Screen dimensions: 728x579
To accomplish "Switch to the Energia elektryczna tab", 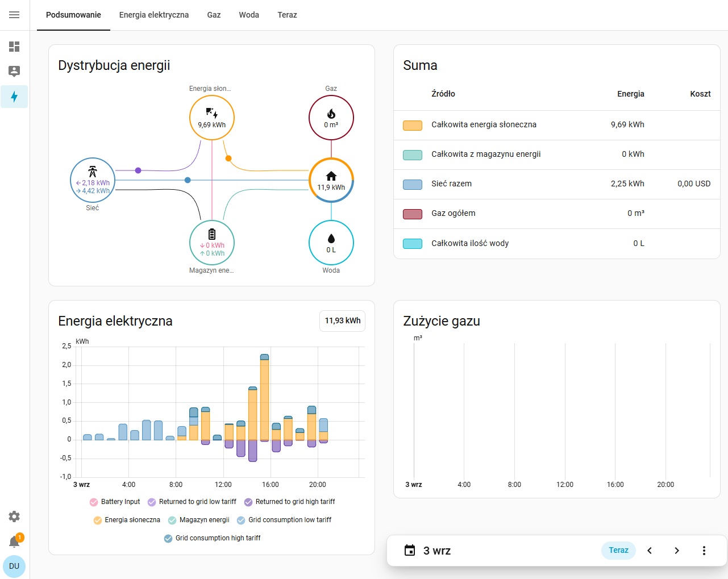I will click(154, 15).
